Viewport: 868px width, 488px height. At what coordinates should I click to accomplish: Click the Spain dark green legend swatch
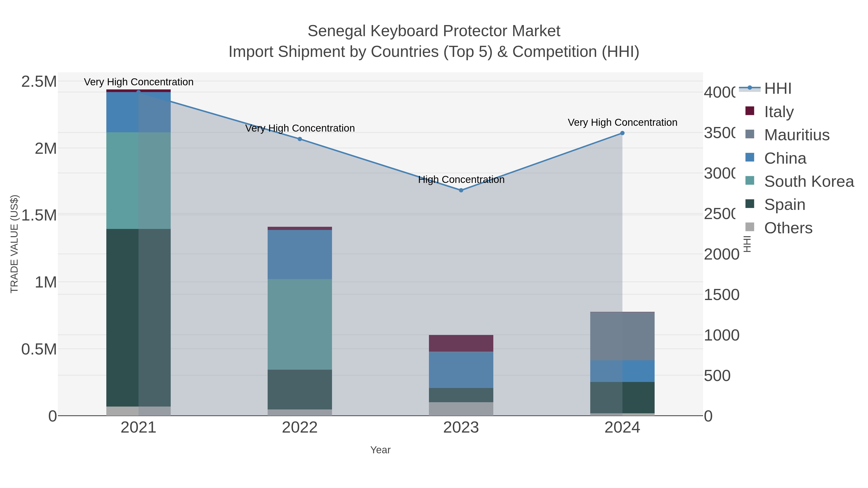750,204
